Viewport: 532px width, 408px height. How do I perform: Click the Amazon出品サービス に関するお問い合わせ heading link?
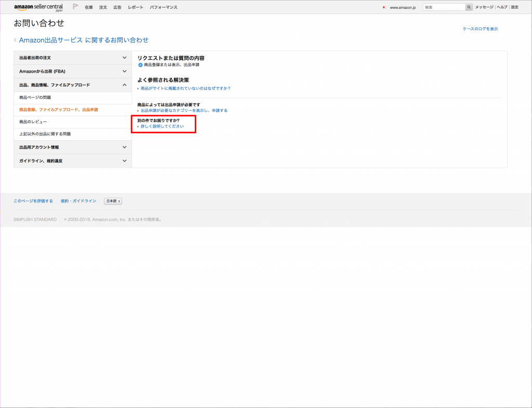tap(84, 40)
